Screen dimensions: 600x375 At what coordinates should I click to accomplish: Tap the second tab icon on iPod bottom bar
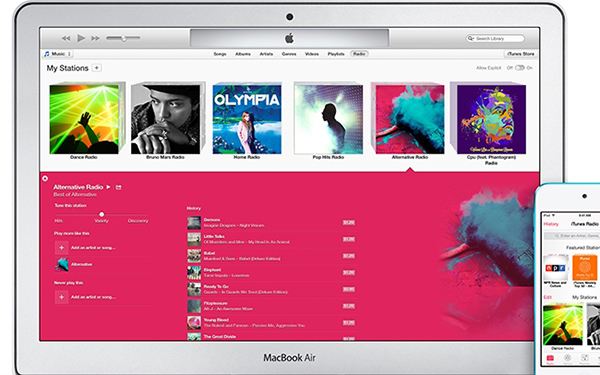tap(567, 359)
